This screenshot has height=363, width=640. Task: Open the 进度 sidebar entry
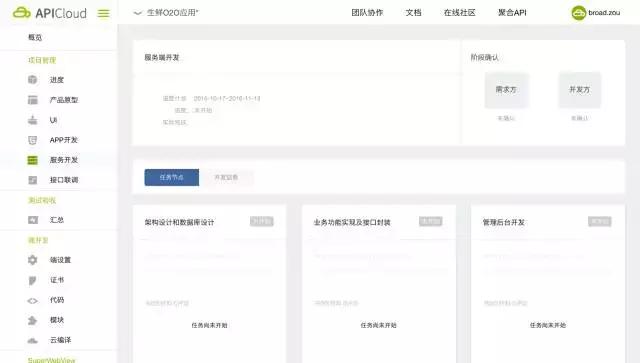click(x=57, y=80)
